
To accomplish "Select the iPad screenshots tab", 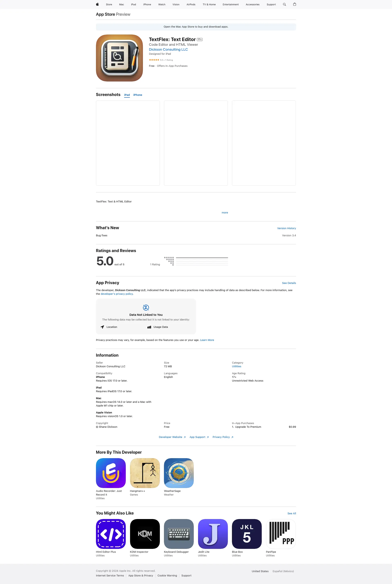I will [x=127, y=95].
